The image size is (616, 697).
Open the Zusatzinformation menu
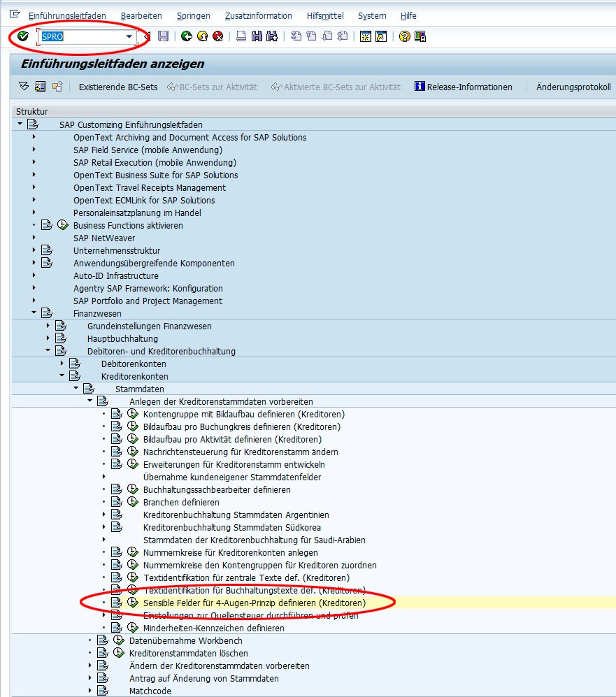pyautogui.click(x=259, y=16)
